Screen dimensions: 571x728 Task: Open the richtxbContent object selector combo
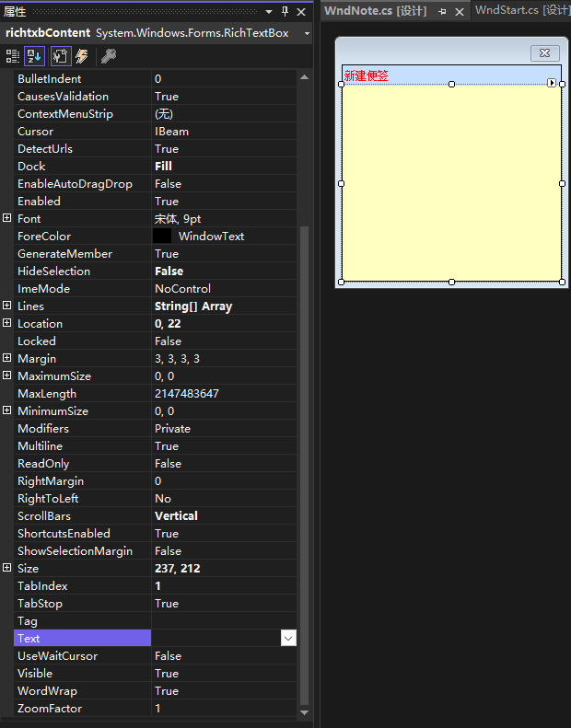(x=306, y=33)
